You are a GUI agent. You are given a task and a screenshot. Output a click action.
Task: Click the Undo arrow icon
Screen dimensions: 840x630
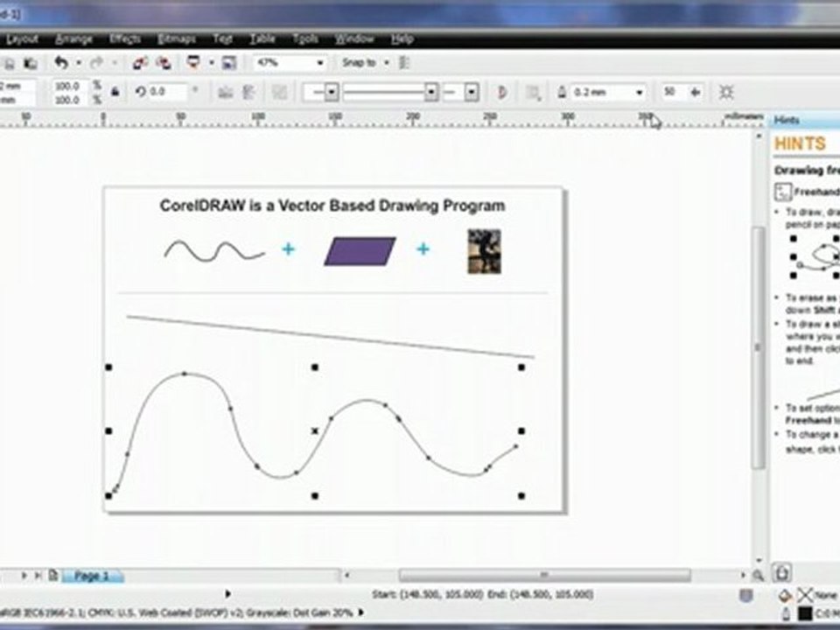pyautogui.click(x=61, y=63)
